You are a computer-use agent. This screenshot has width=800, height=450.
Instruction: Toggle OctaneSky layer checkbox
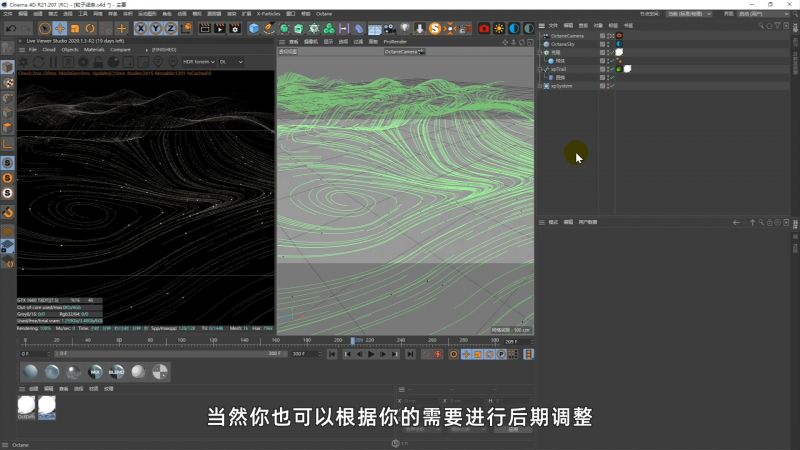(x=603, y=44)
